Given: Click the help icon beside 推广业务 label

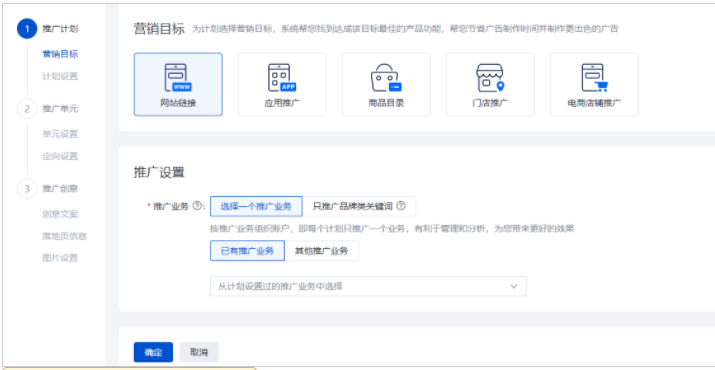Looking at the screenshot, I should (x=197, y=206).
